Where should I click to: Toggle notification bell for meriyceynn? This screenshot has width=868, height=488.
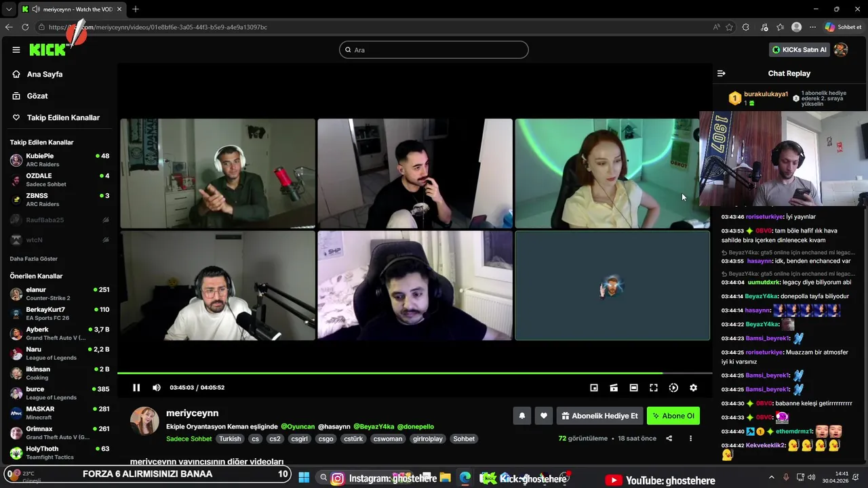pyautogui.click(x=522, y=416)
